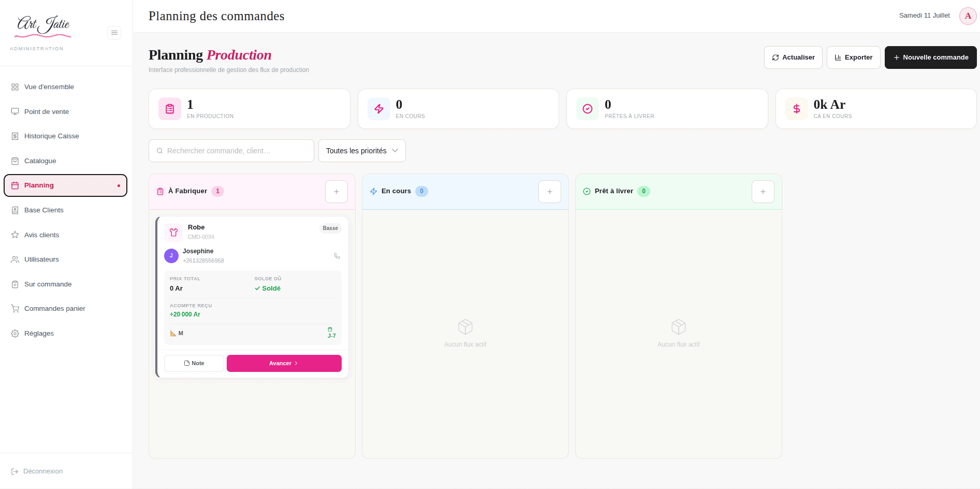
Task: Add item to Prêt à livrer column
Action: tap(763, 192)
